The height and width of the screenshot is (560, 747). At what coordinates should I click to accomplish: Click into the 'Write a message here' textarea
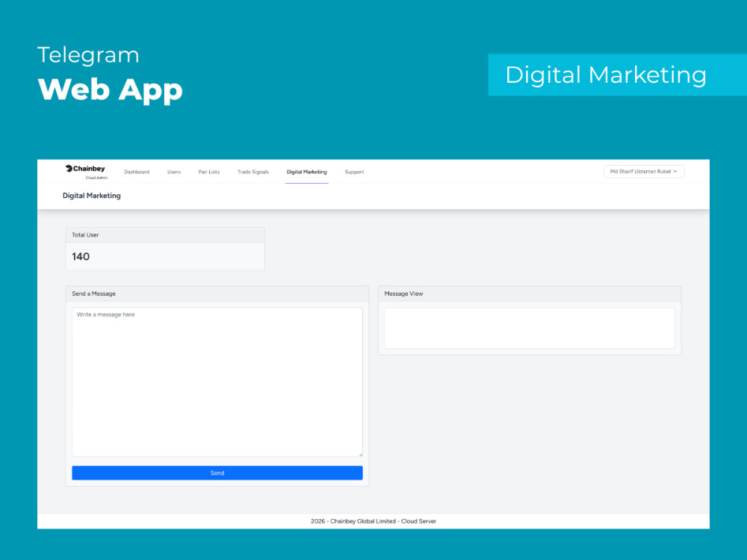(217, 382)
